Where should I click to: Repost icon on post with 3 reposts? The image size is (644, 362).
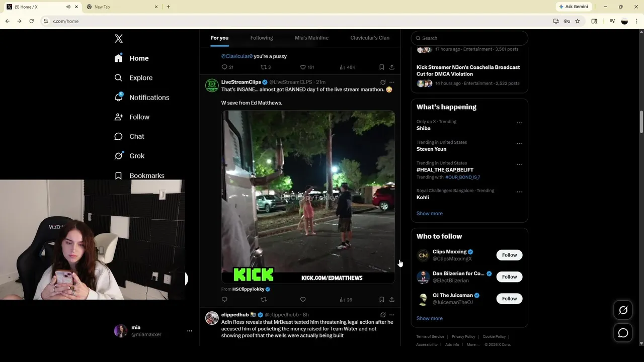264,67
